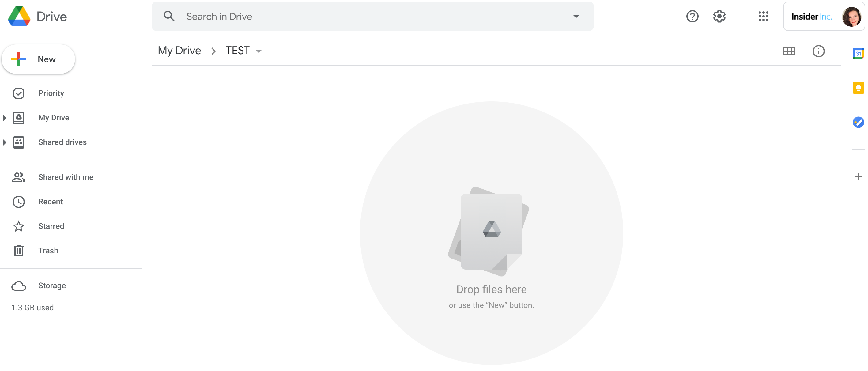Click the Storage cloud icon
Viewport: 868px width, 371px height.
tap(19, 285)
